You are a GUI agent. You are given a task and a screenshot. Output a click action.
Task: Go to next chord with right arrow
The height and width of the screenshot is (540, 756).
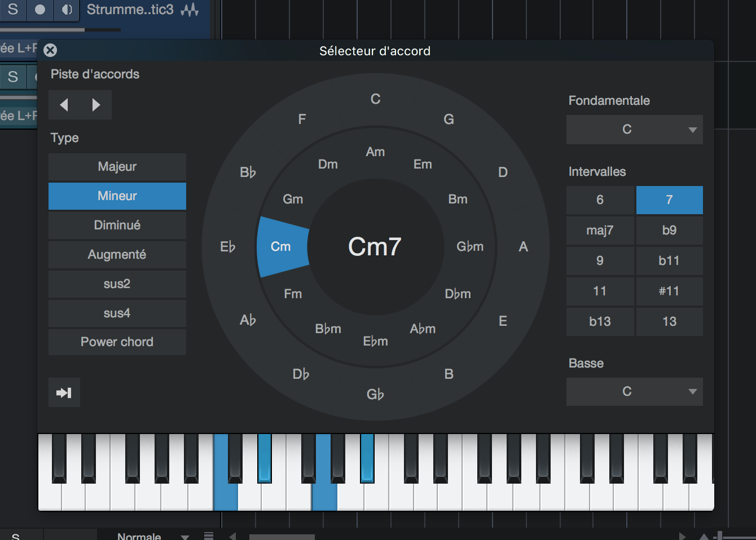pyautogui.click(x=96, y=105)
